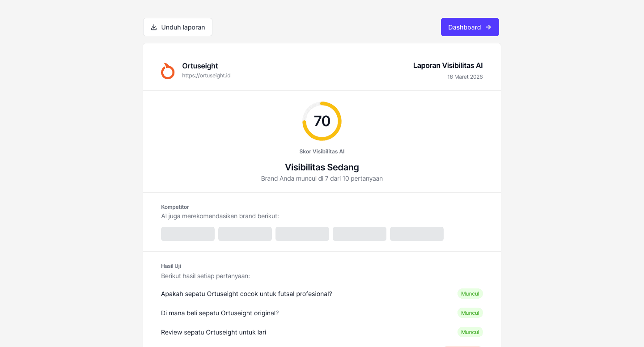644x347 pixels.
Task: Click Muncul badge on the Review sepatu row
Action: (x=470, y=332)
